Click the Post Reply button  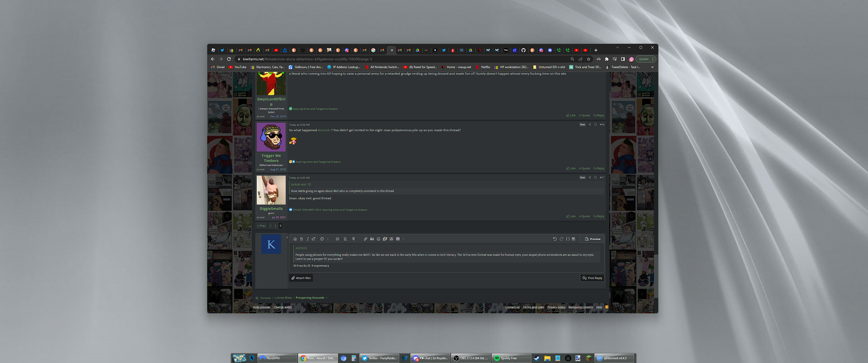(x=592, y=278)
